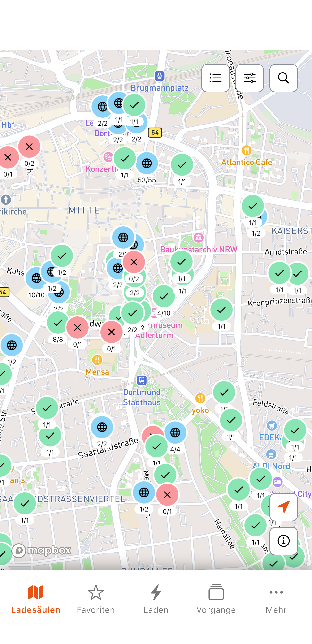312x644 pixels.
Task: Select the occupied 0/1 marker at left edge
Action: (8, 157)
